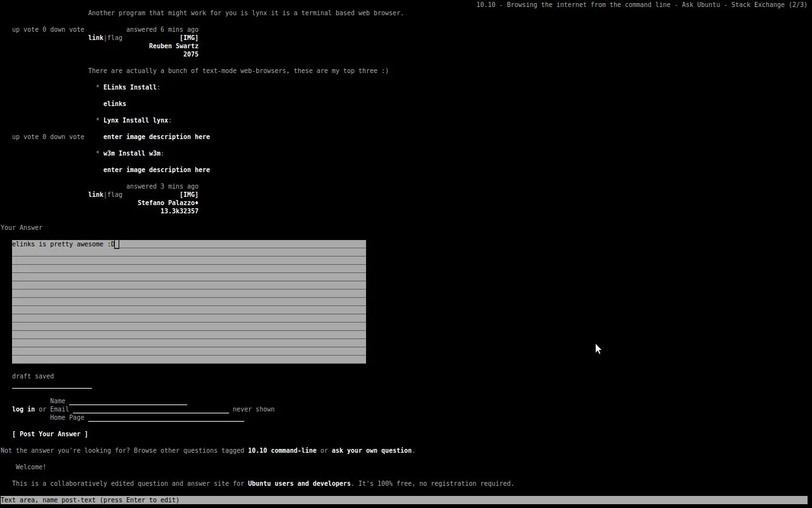
Task: Click 'link' under Reuben Swartz's answer
Action: coord(96,37)
